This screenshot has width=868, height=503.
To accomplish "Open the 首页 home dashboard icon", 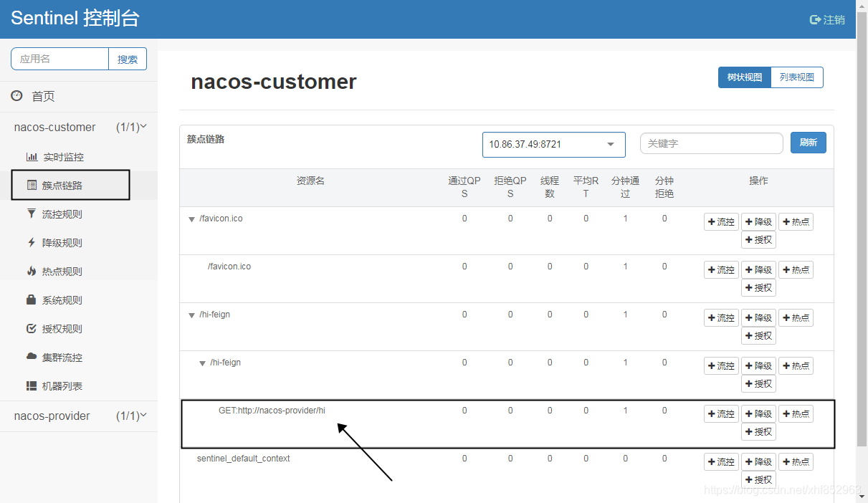I will pyautogui.click(x=16, y=96).
